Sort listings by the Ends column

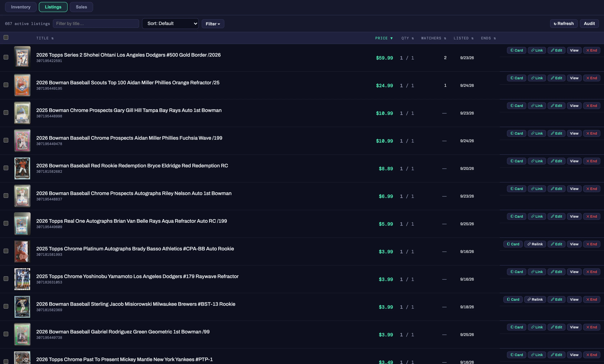tap(488, 38)
